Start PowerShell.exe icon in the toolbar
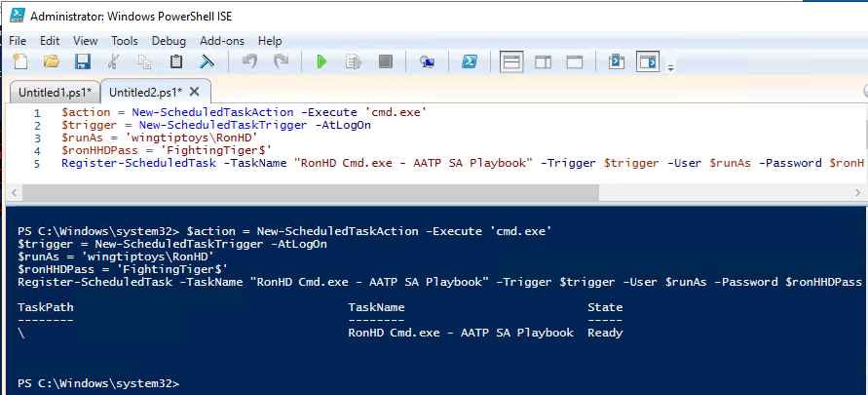The width and height of the screenshot is (868, 395). pyautogui.click(x=470, y=61)
